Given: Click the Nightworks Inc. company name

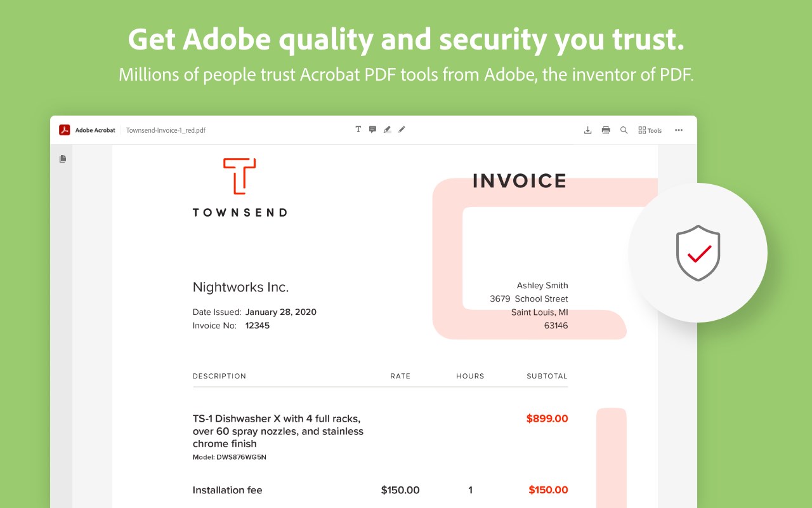Looking at the screenshot, I should [x=240, y=287].
